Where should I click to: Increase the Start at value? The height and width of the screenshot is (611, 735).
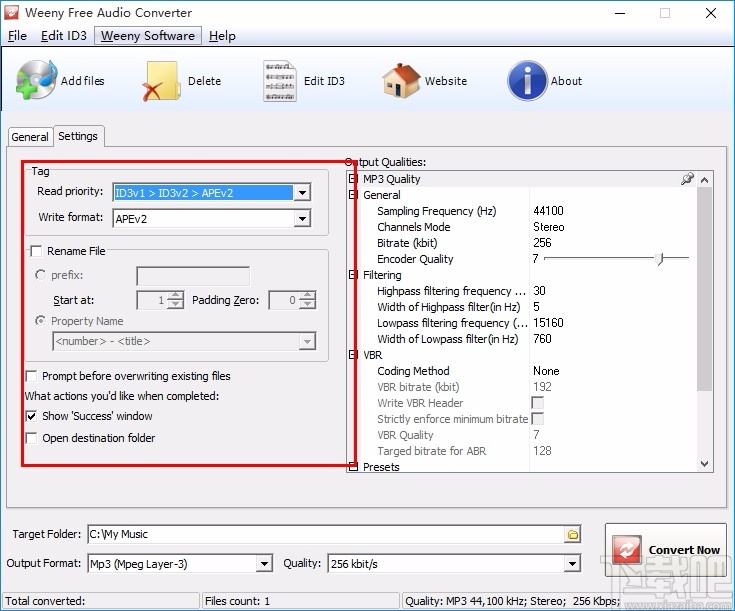pos(175,295)
